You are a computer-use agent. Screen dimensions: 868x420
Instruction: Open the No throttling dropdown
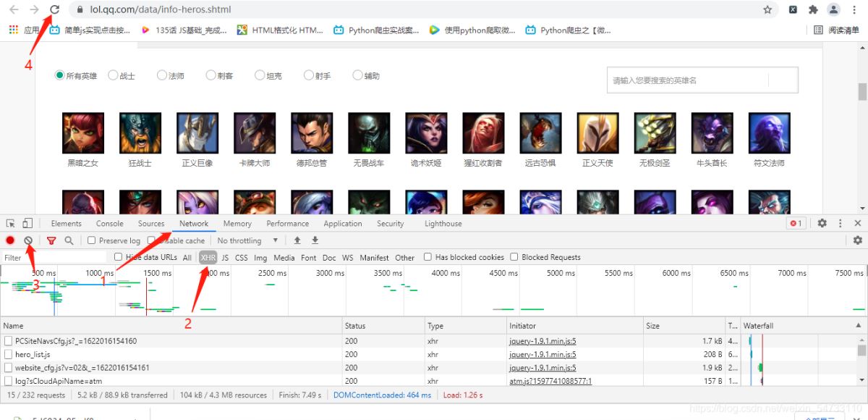pos(247,240)
